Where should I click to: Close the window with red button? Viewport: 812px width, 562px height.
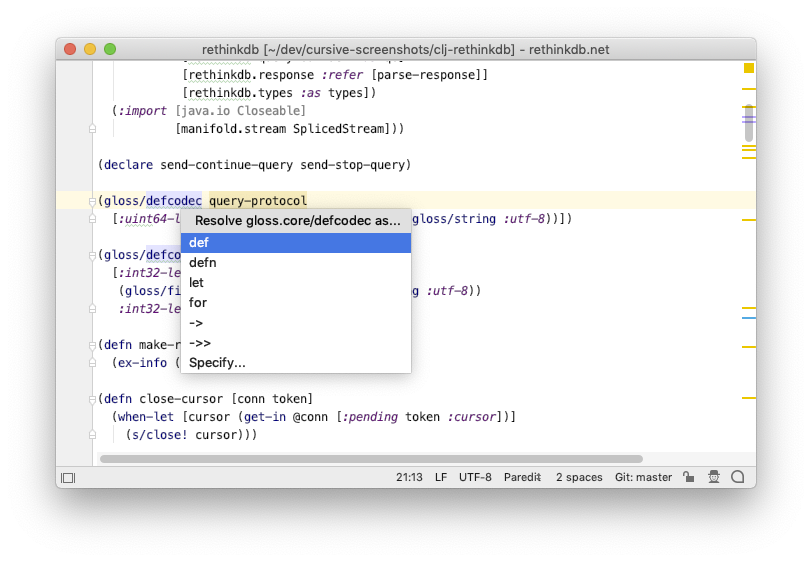70,49
